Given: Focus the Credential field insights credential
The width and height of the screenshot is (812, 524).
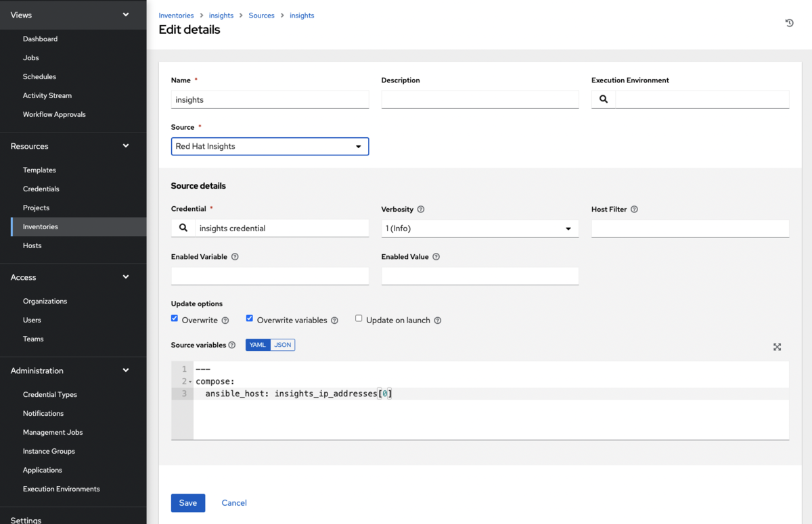Looking at the screenshot, I should point(282,229).
